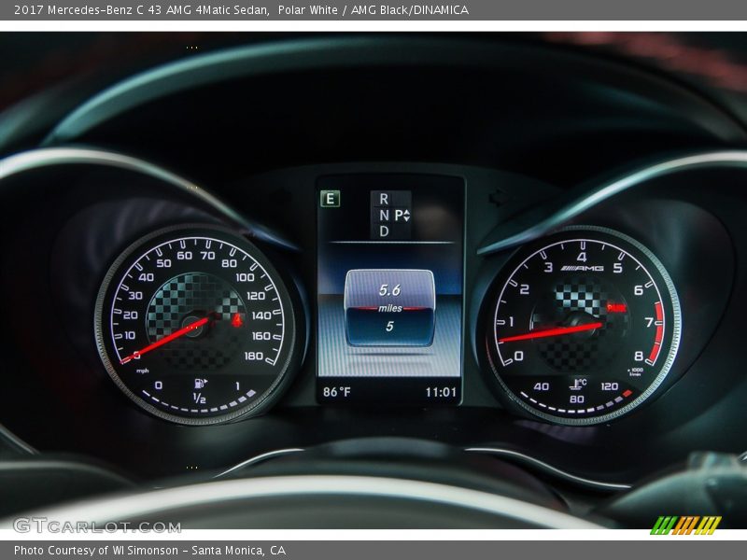This screenshot has width=747, height=560.
Task: Click the 60 mark on speedometer
Action: (184, 256)
